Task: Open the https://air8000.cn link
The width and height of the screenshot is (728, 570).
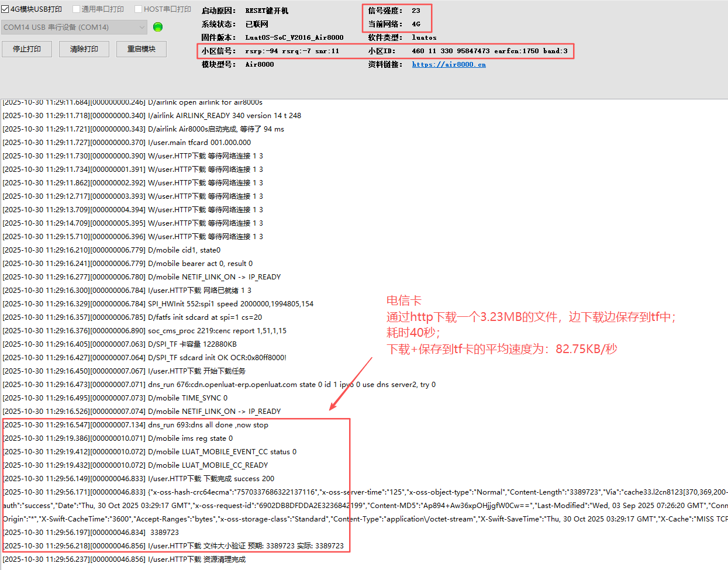Action: tap(448, 64)
